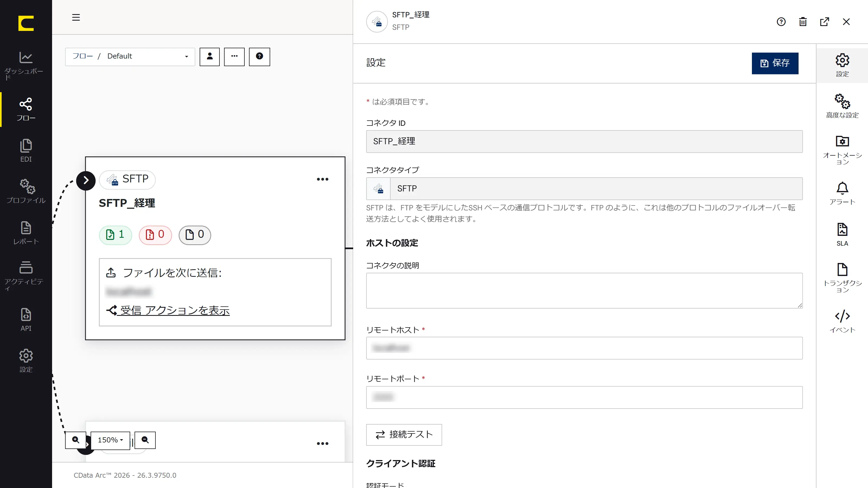868x488 pixels.
Task: Open help for SFTP connector panel
Action: pos(781,22)
